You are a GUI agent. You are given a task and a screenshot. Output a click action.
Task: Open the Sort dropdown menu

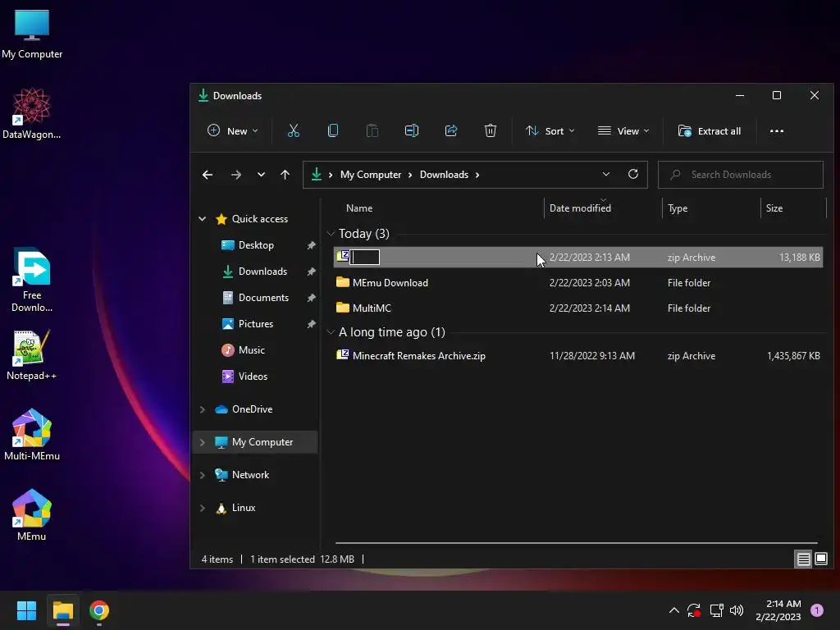(x=550, y=130)
